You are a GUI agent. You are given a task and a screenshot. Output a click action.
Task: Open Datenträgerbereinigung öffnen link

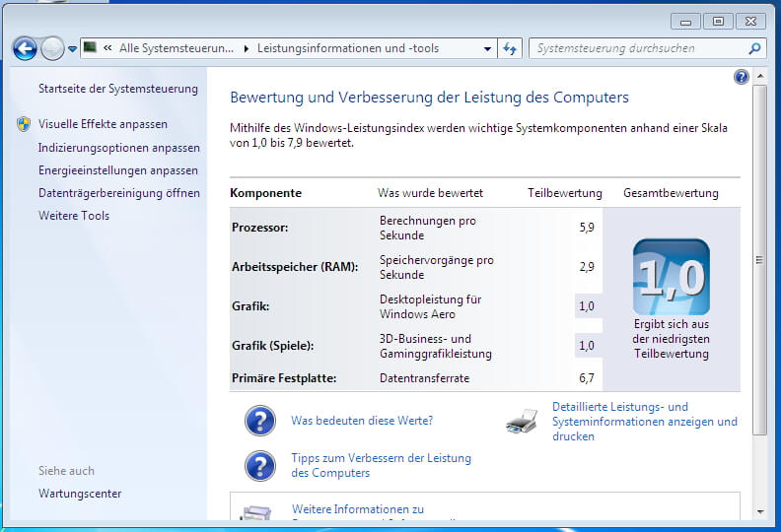(x=119, y=192)
